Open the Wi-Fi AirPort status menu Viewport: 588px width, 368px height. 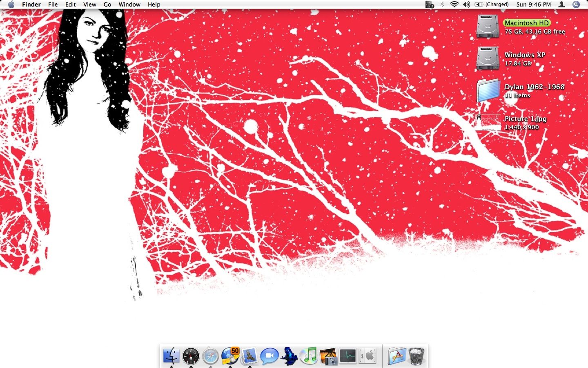tap(454, 4)
